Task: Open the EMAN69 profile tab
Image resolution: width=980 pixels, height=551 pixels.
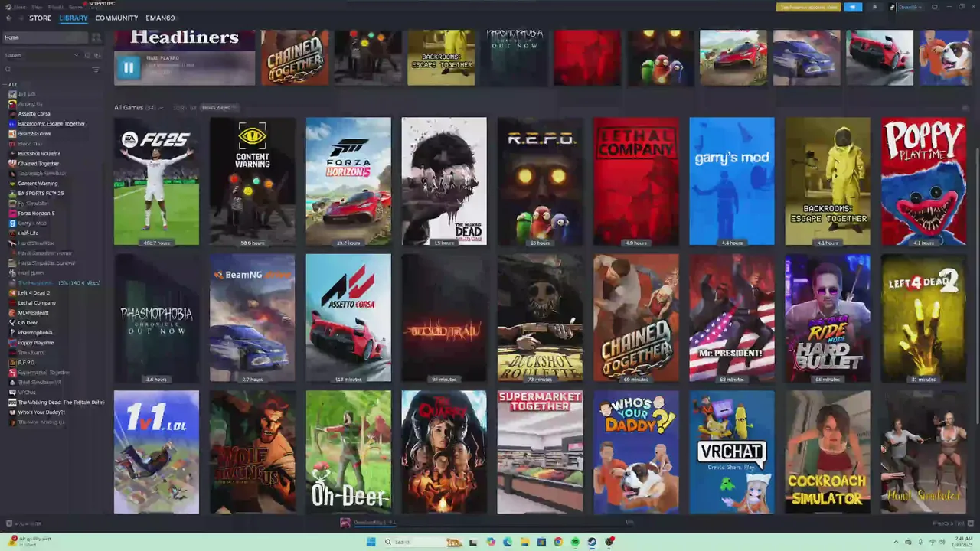Action: pos(160,18)
